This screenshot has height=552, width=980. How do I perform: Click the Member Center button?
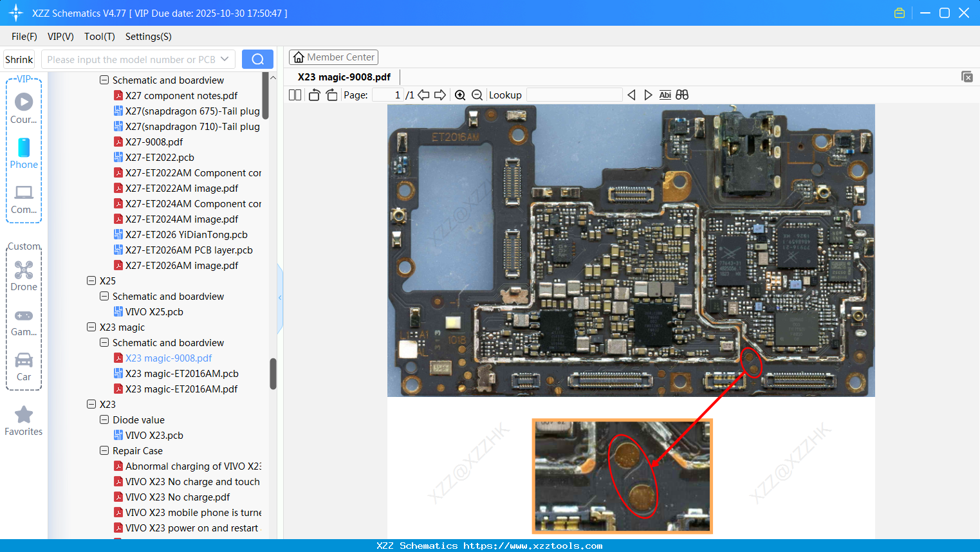[x=333, y=57]
